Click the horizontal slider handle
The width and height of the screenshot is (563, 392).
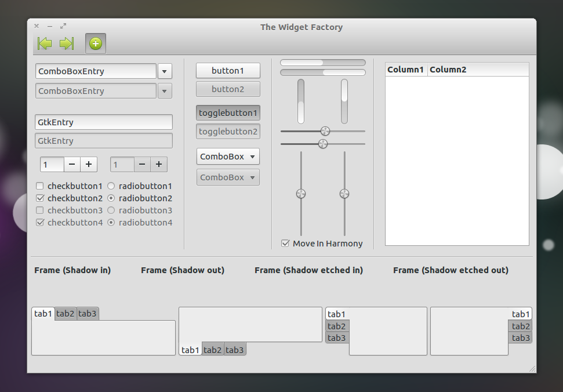click(x=325, y=131)
